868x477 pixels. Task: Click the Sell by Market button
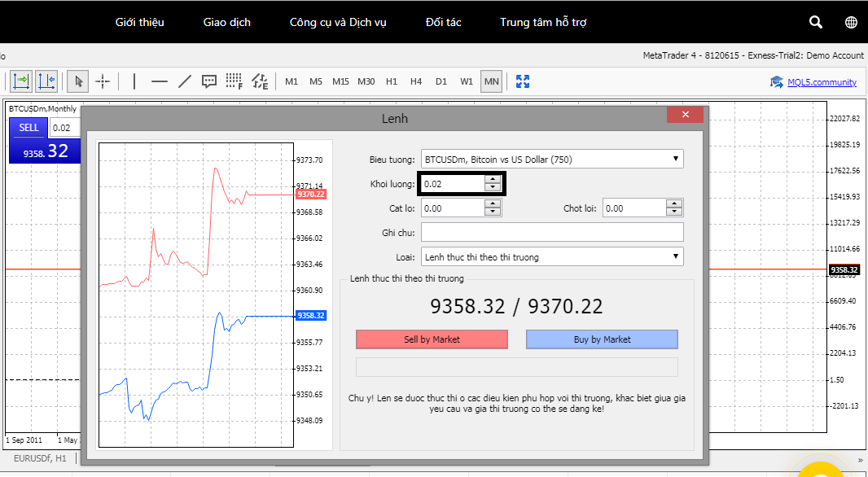[x=432, y=339]
